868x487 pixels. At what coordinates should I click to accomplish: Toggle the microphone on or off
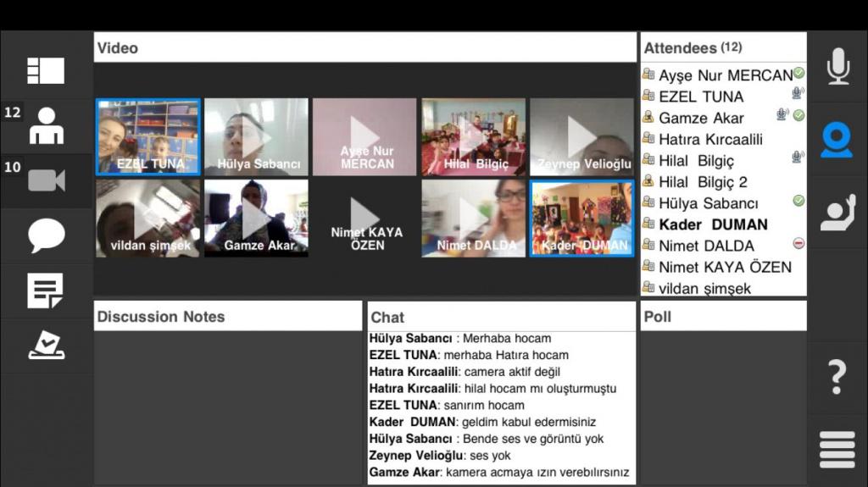click(837, 66)
